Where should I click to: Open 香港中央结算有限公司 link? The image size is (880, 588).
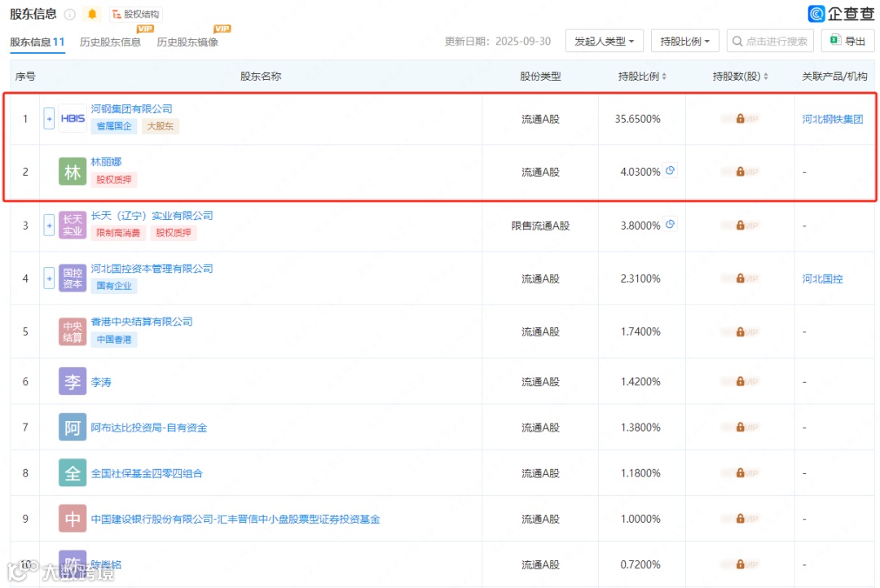(x=142, y=322)
